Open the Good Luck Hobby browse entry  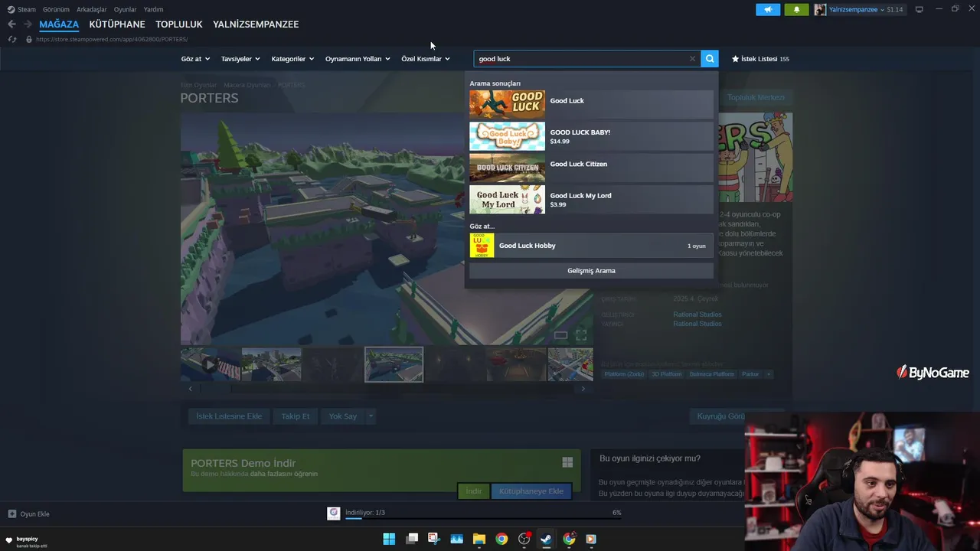591,246
